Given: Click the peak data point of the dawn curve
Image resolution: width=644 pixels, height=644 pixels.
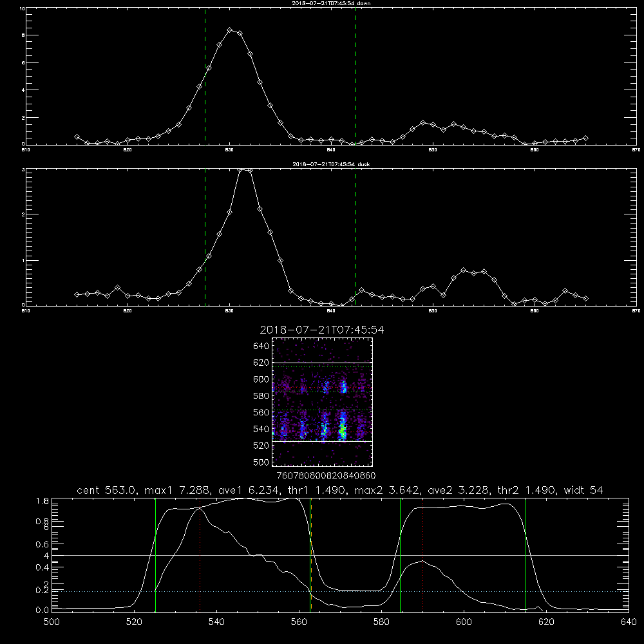Looking at the screenshot, I should pyautogui.click(x=230, y=30).
